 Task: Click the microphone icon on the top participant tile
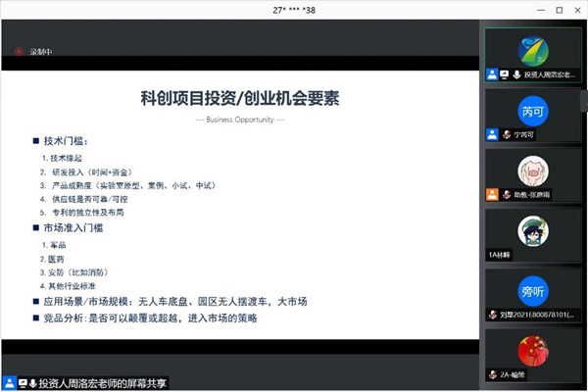click(x=516, y=74)
